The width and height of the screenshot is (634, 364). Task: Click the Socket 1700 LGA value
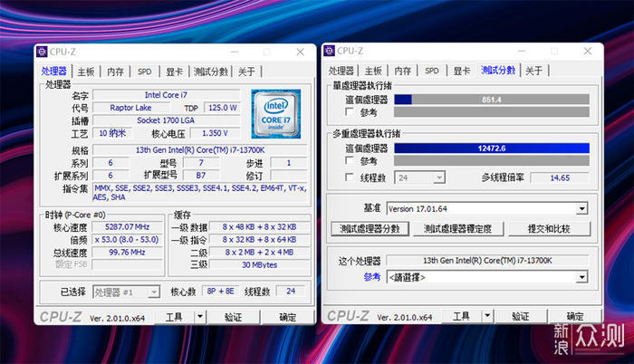[x=166, y=120]
